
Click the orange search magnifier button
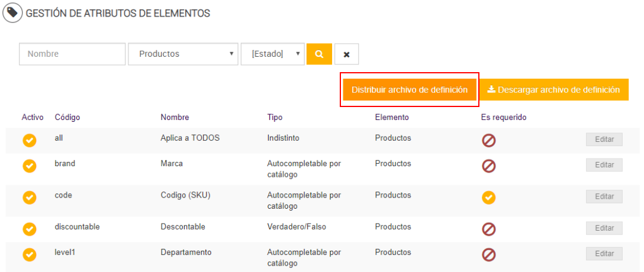click(319, 54)
